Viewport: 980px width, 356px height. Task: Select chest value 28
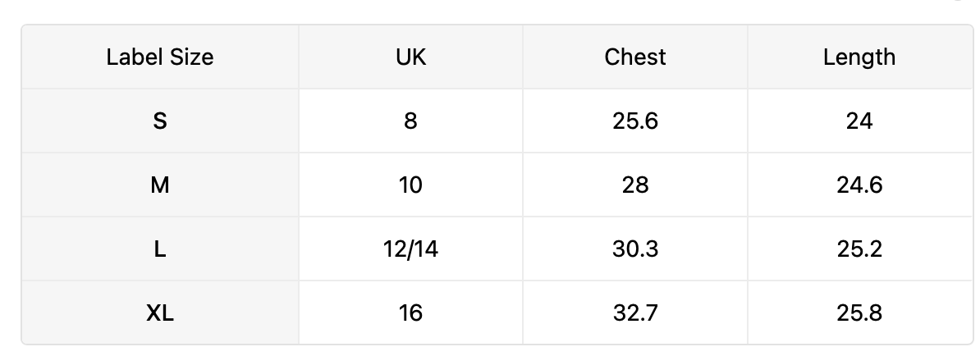(635, 185)
